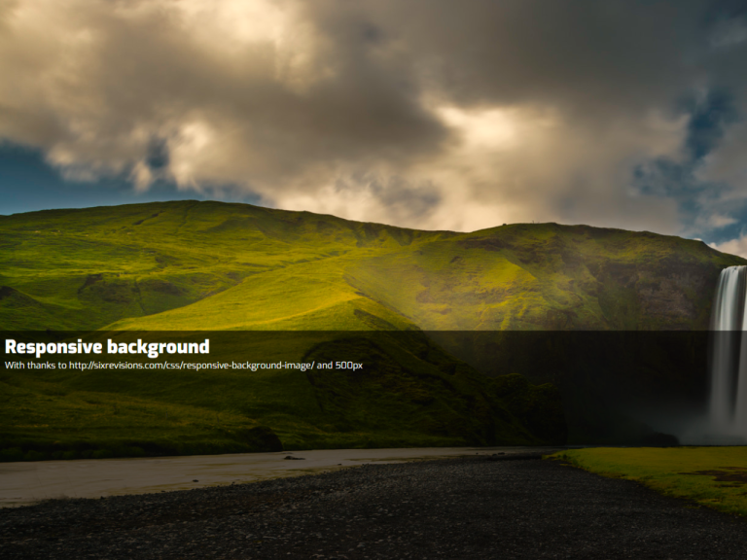Click the "With thanks to" text

(x=35, y=366)
